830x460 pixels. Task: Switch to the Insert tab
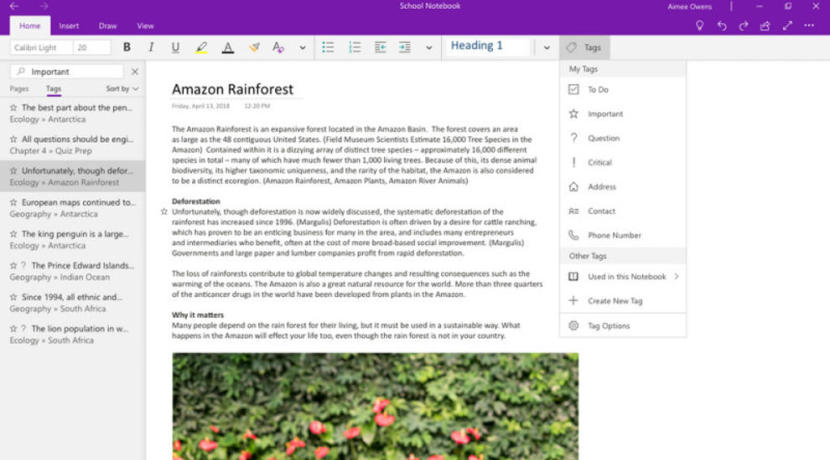69,25
